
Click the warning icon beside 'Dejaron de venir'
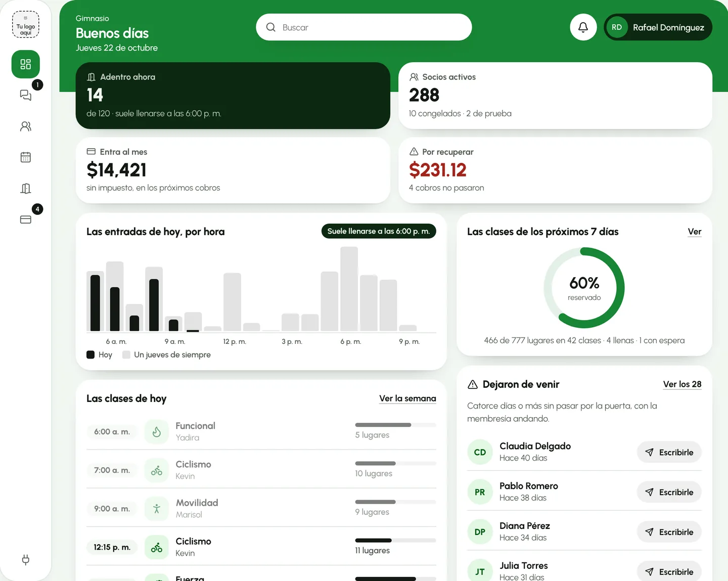(473, 384)
